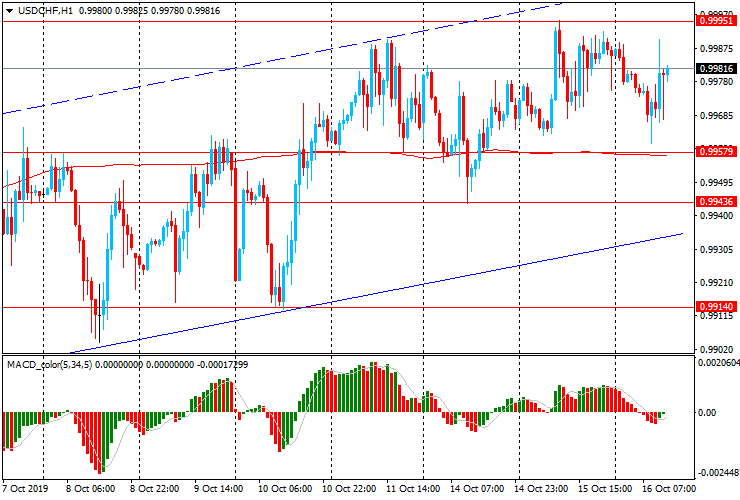The width and height of the screenshot is (740, 500).
Task: Click the 0.99780 price scale value
Action: (717, 82)
